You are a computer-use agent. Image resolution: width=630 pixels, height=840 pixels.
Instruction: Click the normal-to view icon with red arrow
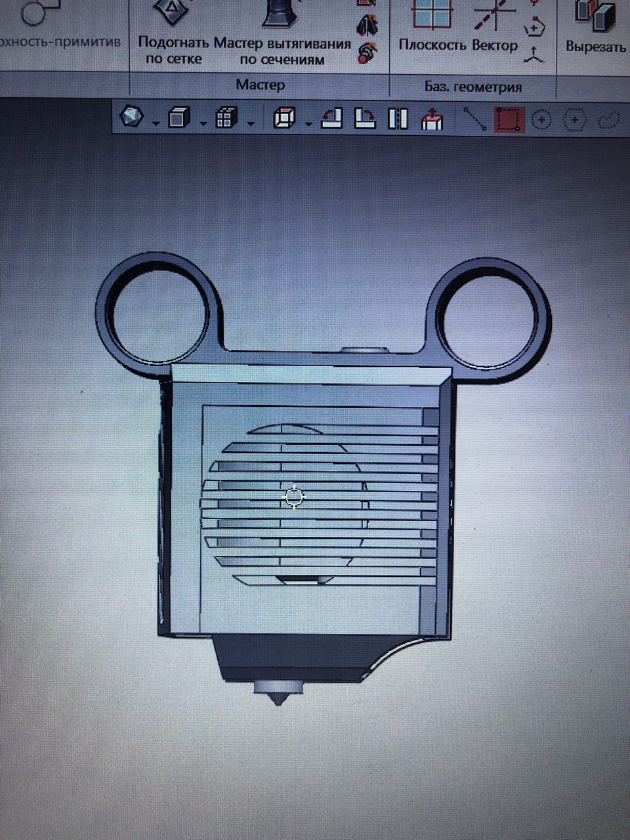(x=431, y=120)
